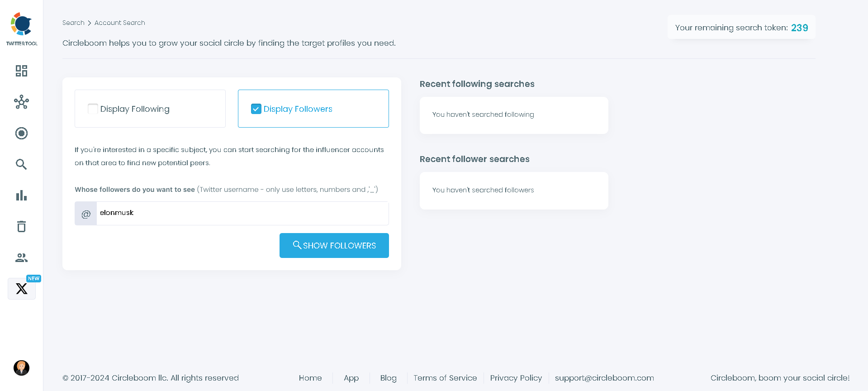This screenshot has width=868, height=391.
Task: Open the Dashboard panel from the sidebar
Action: click(x=21, y=71)
